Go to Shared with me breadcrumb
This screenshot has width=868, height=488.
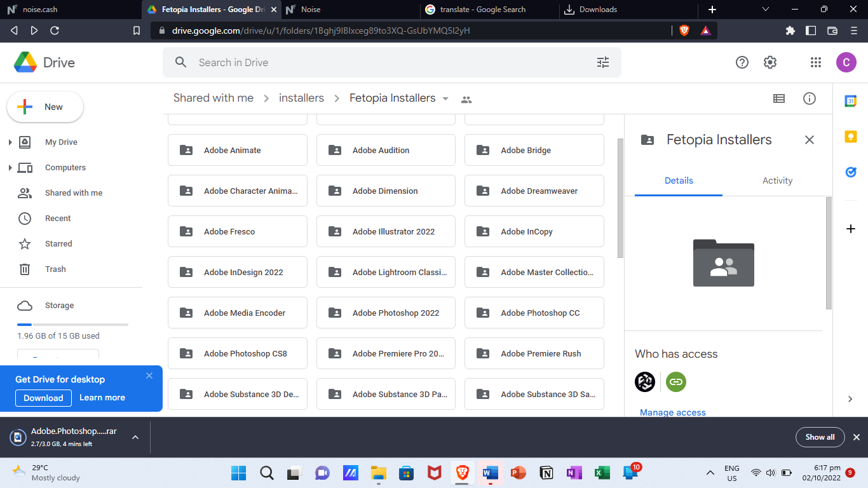(x=214, y=98)
